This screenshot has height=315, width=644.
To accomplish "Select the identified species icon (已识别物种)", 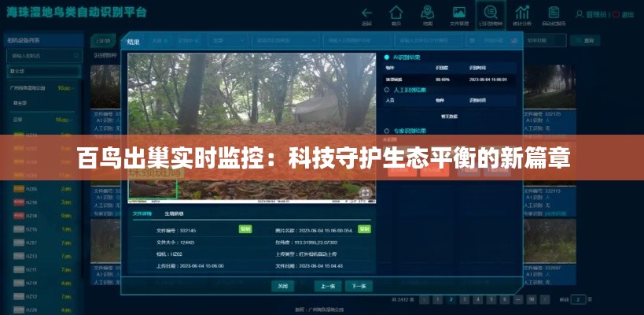I will (491, 13).
